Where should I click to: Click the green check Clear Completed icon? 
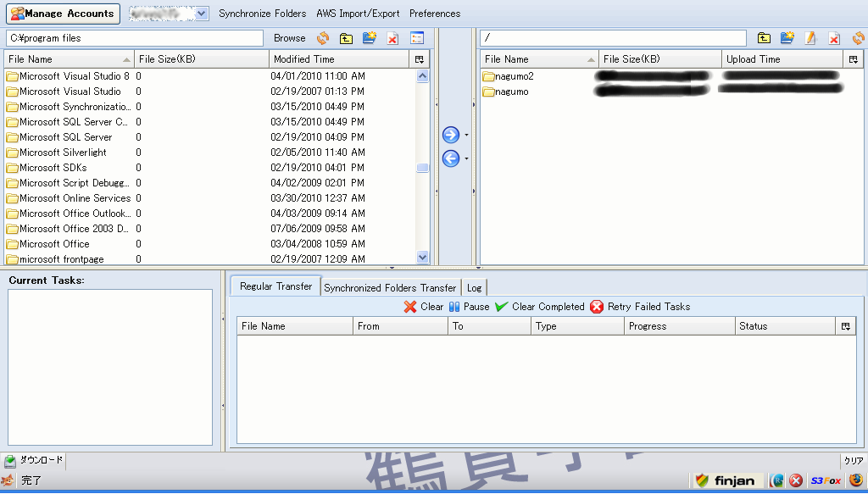pos(502,307)
